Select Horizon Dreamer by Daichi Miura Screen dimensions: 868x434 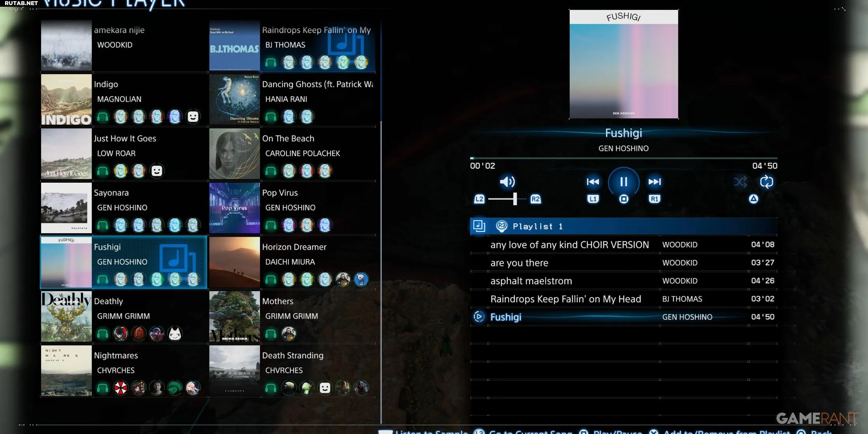tap(292, 262)
